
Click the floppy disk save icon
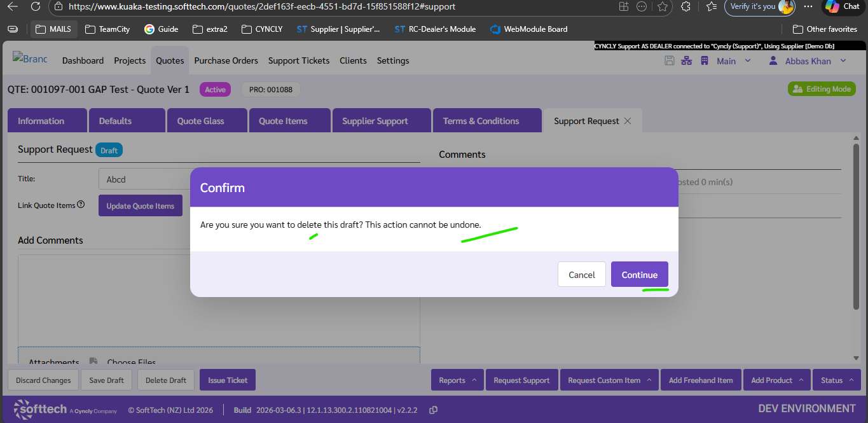[x=669, y=60]
